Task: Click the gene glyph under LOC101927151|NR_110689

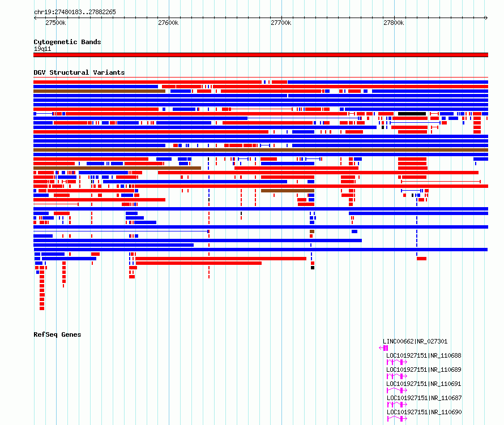Action: [397, 376]
